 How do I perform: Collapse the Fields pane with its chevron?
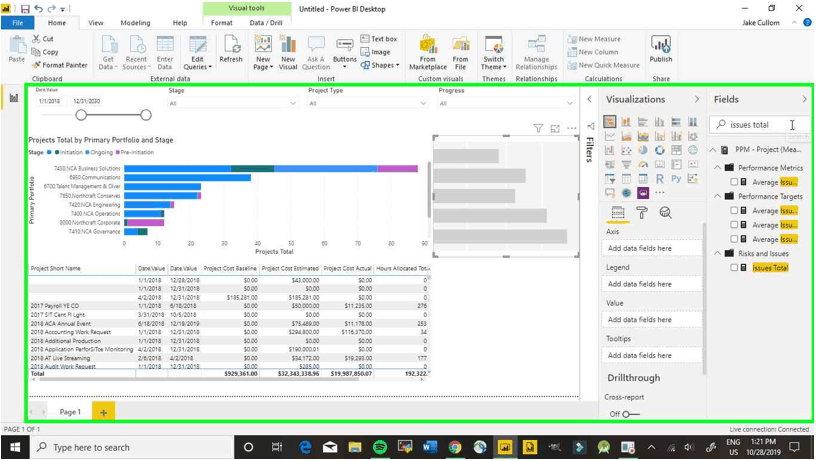805,99
